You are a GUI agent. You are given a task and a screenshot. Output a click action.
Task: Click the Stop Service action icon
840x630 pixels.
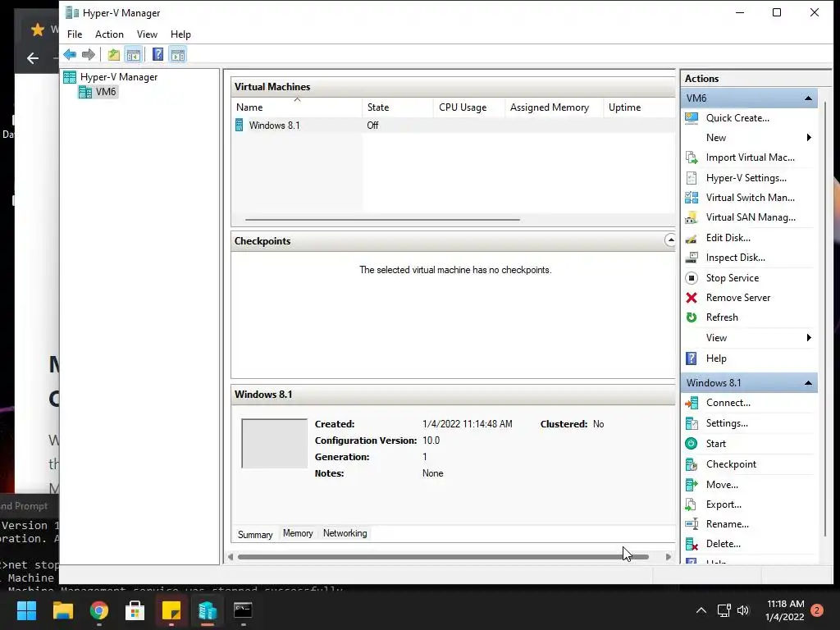tap(692, 278)
